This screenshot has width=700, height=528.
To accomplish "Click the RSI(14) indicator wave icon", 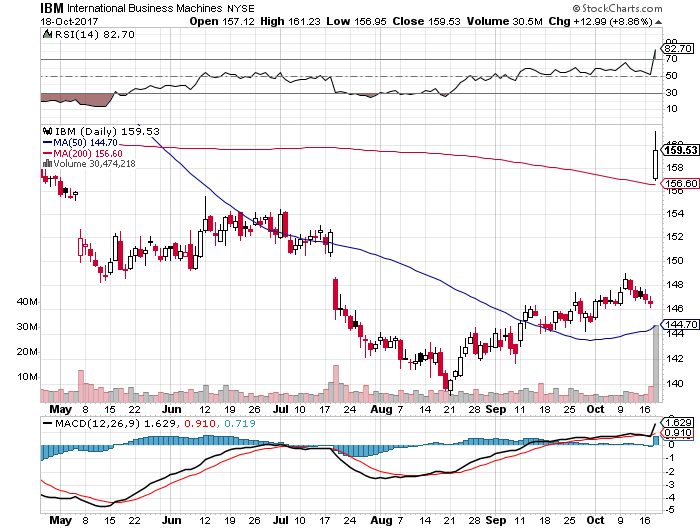I will pyautogui.click(x=45, y=34).
